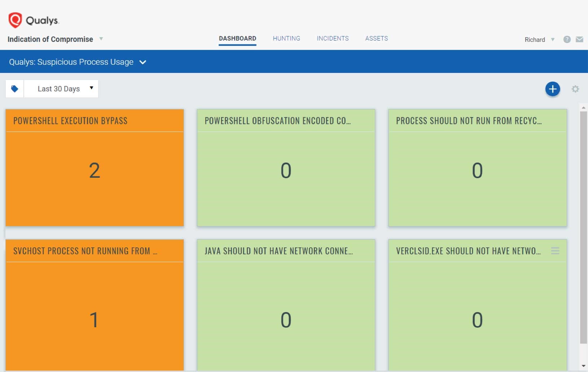Expand the Suspicious Process Usage dashboard selector
This screenshot has height=372, width=588.
143,62
